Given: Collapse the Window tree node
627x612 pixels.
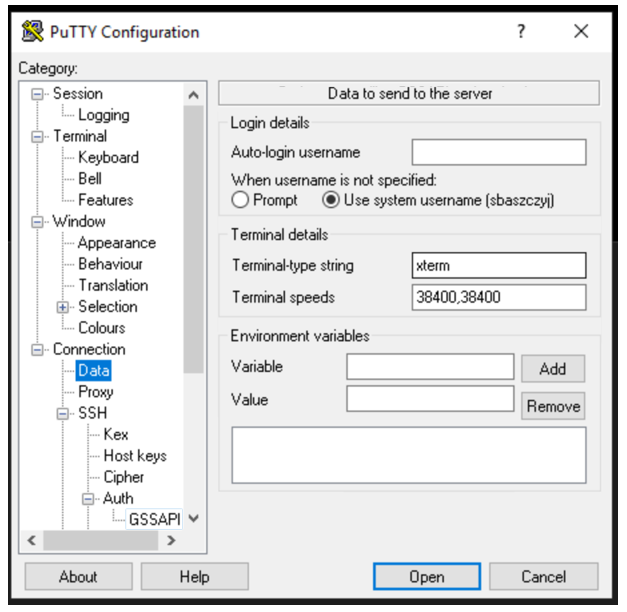Looking at the screenshot, I should coord(37,222).
